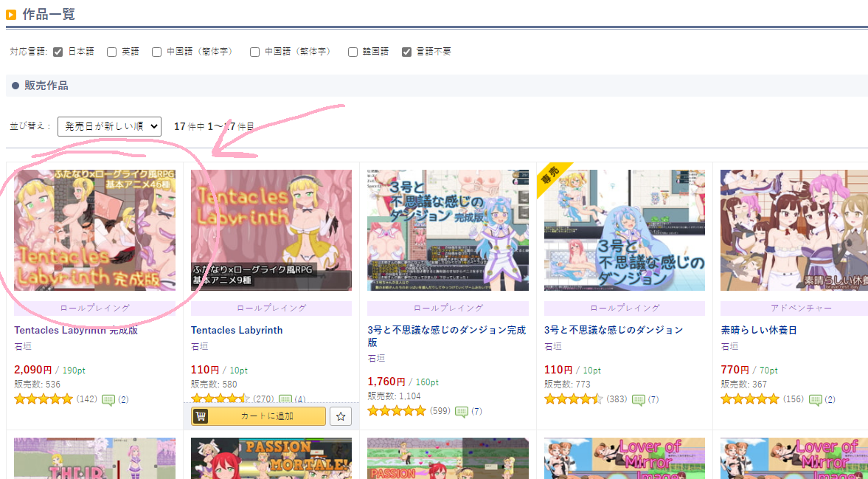The width and height of the screenshot is (868, 479).
Task: Click the 作品一覧 page heading
Action: (x=49, y=15)
